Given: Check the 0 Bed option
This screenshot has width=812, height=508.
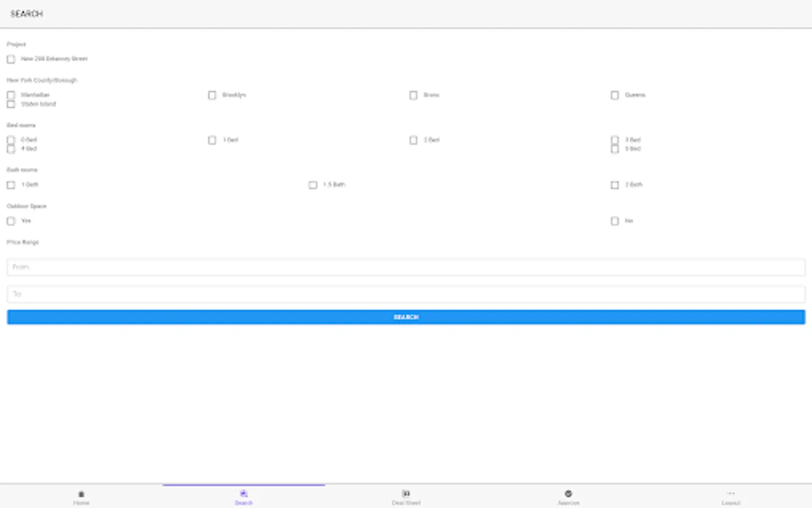Looking at the screenshot, I should pos(11,139).
